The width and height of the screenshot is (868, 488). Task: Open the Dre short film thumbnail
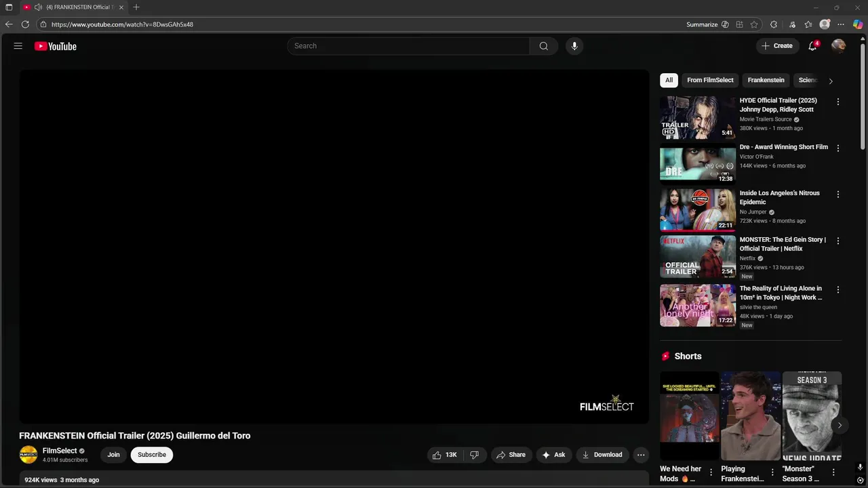(x=698, y=163)
